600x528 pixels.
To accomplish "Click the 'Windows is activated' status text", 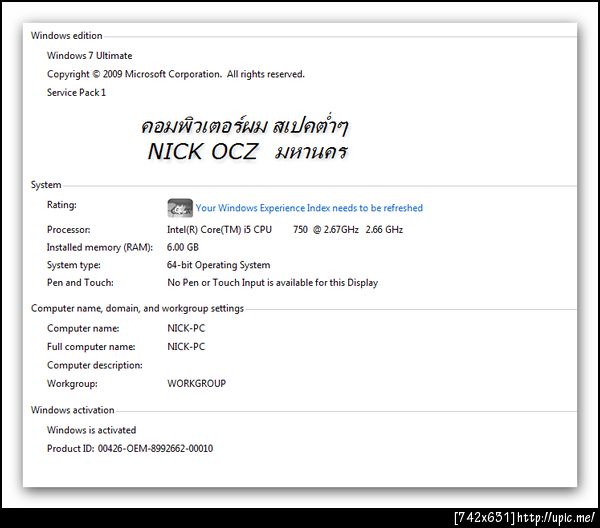I will click(91, 430).
